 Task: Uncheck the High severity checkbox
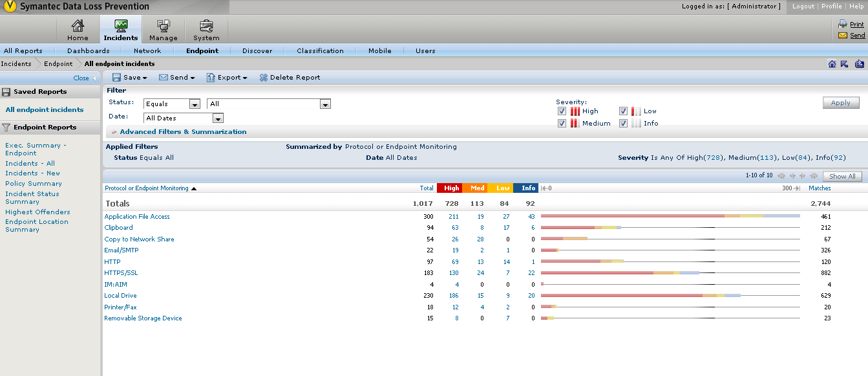pos(562,111)
